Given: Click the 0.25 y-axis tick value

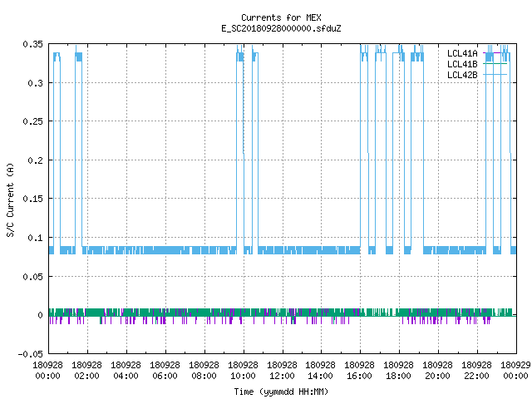Looking at the screenshot, I should pyautogui.click(x=33, y=121).
